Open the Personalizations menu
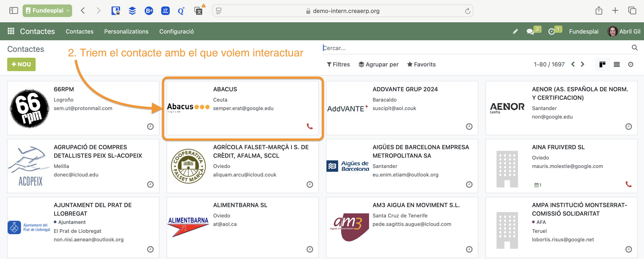This screenshot has height=259, width=644. [126, 32]
